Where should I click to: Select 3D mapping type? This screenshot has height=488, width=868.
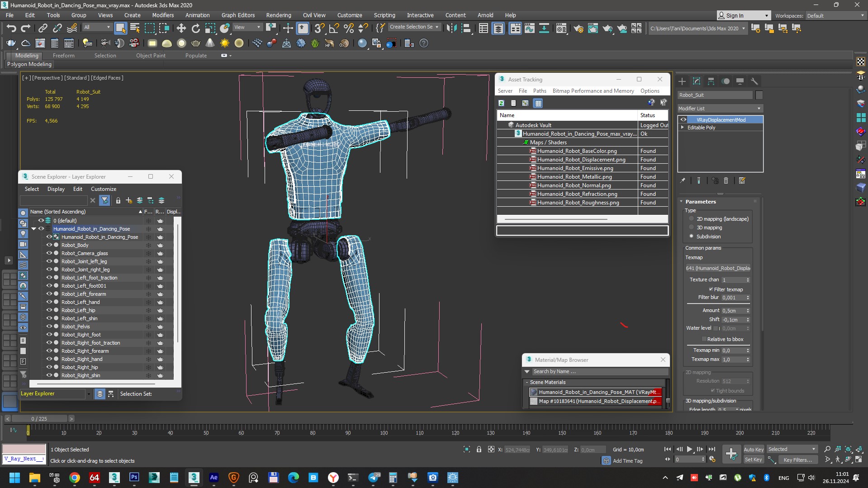[x=691, y=227]
